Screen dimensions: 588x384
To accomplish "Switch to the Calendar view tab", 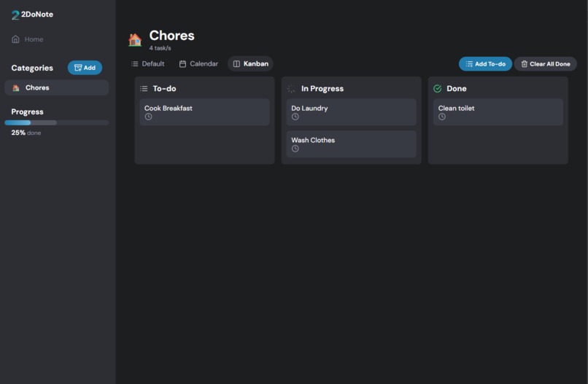I will tap(198, 64).
